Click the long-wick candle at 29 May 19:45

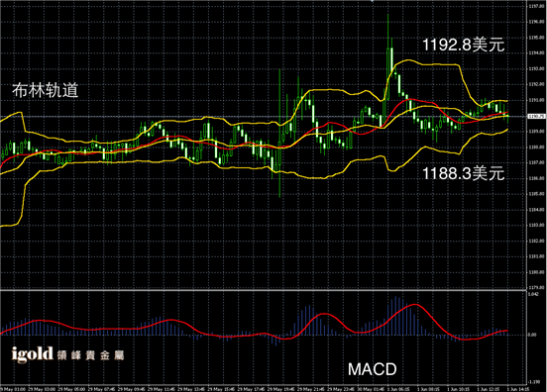point(279,133)
